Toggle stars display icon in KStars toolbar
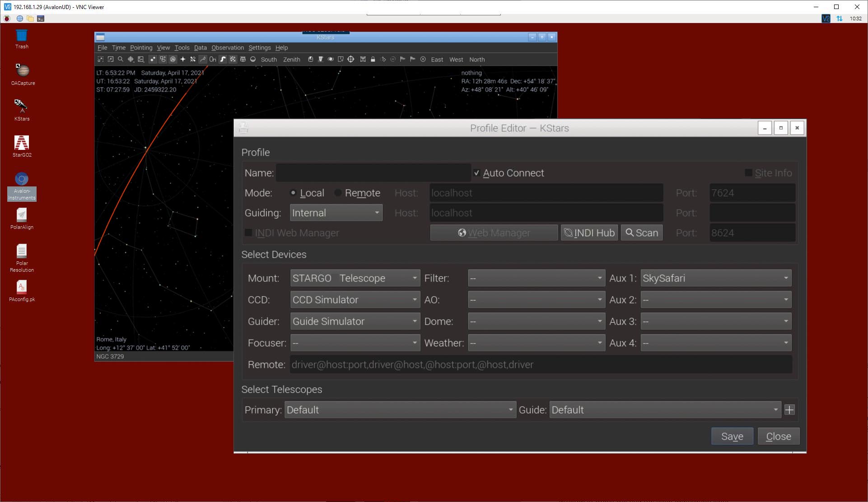868x502 pixels. [x=153, y=59]
